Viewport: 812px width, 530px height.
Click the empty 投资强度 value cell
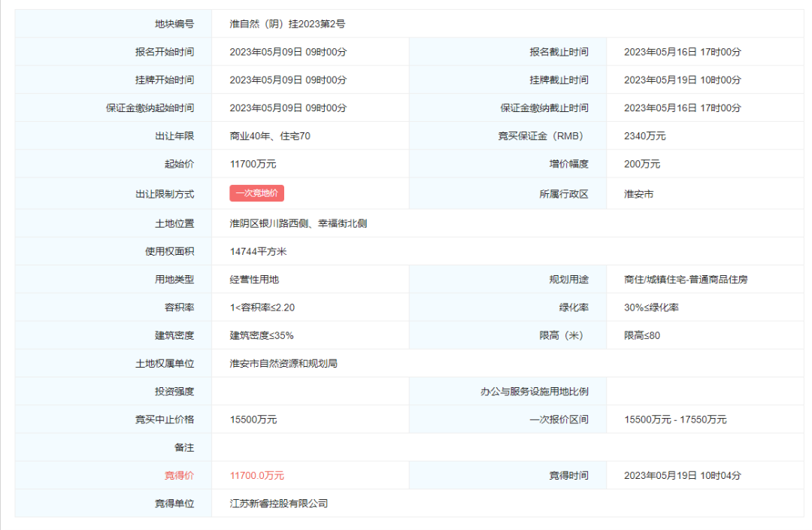tap(310, 391)
